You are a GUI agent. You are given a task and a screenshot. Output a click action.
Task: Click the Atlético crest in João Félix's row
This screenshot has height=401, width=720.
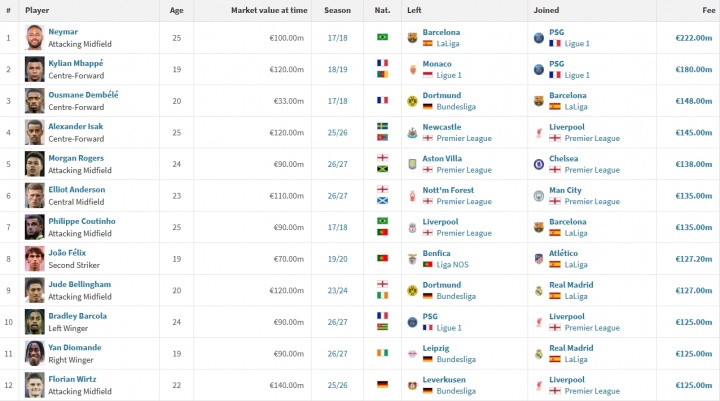[539, 259]
